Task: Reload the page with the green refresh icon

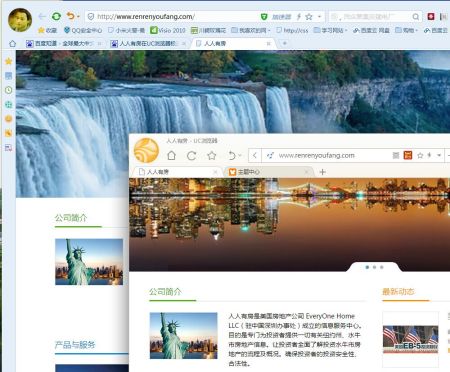Action: click(56, 16)
